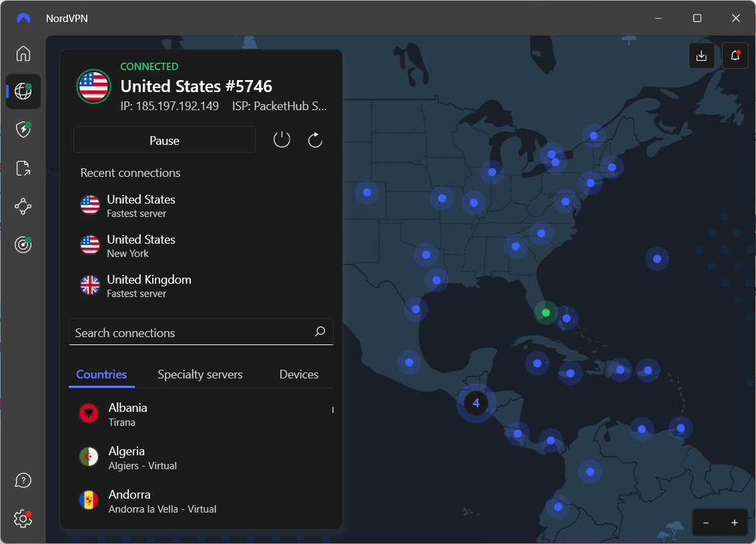Viewport: 756px width, 544px height.
Task: Click the Bermuda map server pin
Action: (x=657, y=259)
